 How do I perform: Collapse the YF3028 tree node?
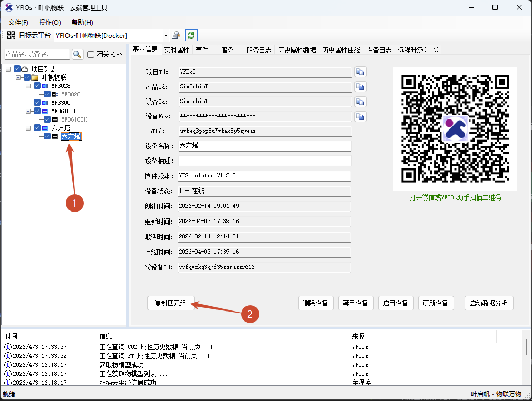click(x=27, y=86)
